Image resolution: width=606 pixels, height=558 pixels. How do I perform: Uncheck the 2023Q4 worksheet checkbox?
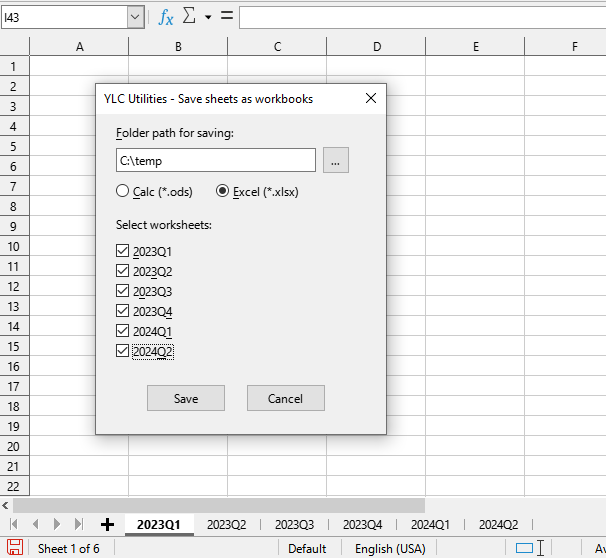[x=123, y=311]
